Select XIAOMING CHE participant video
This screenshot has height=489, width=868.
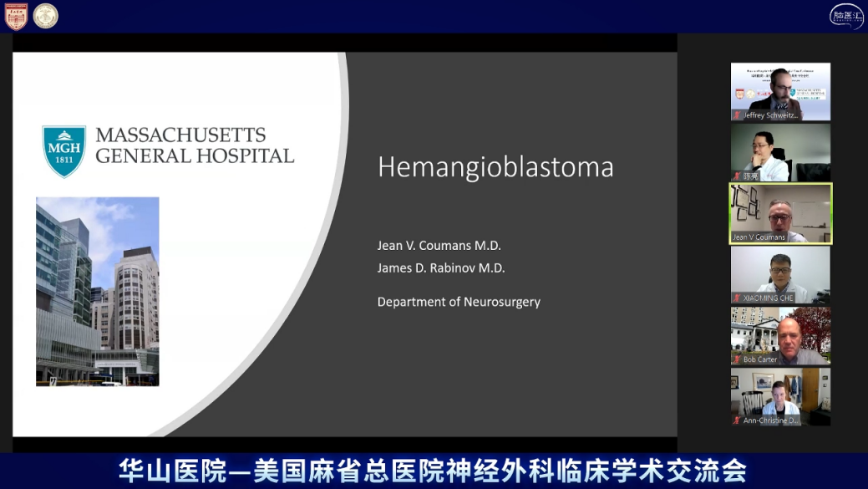tap(780, 275)
